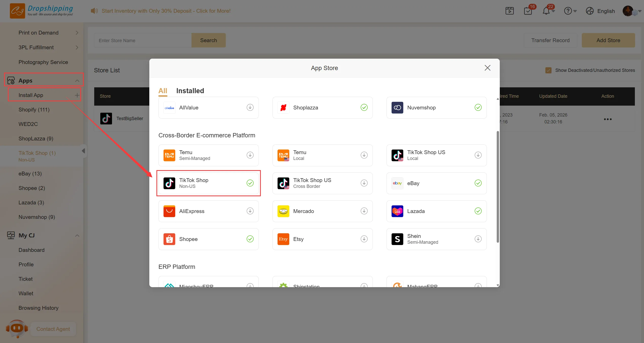Open the video tutorial icon in header
This screenshot has height=343, width=644.
509,11
